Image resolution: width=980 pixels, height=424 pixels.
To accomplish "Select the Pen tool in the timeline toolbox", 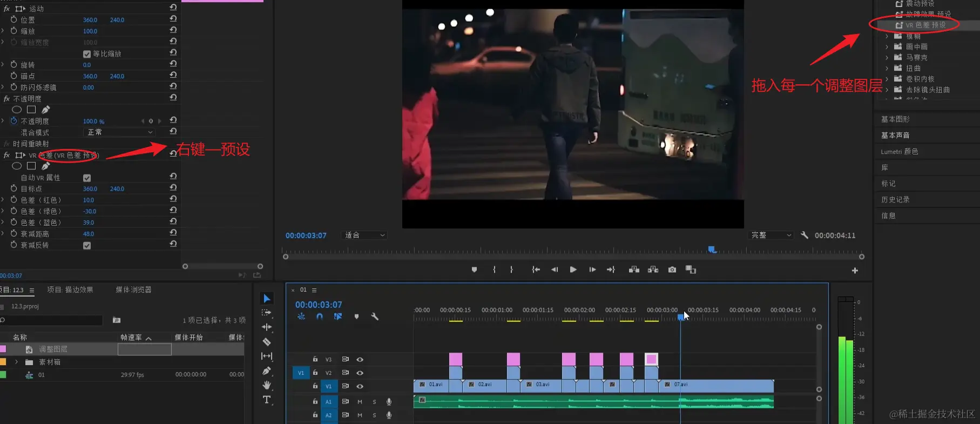I will 267,371.
